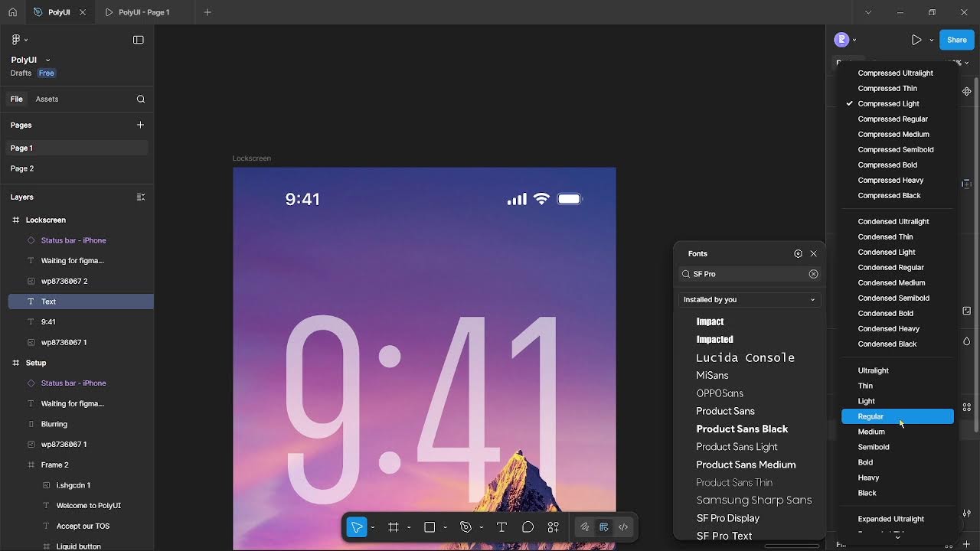Switch to Draw mode icon
This screenshot has height=551, width=980.
(x=585, y=527)
